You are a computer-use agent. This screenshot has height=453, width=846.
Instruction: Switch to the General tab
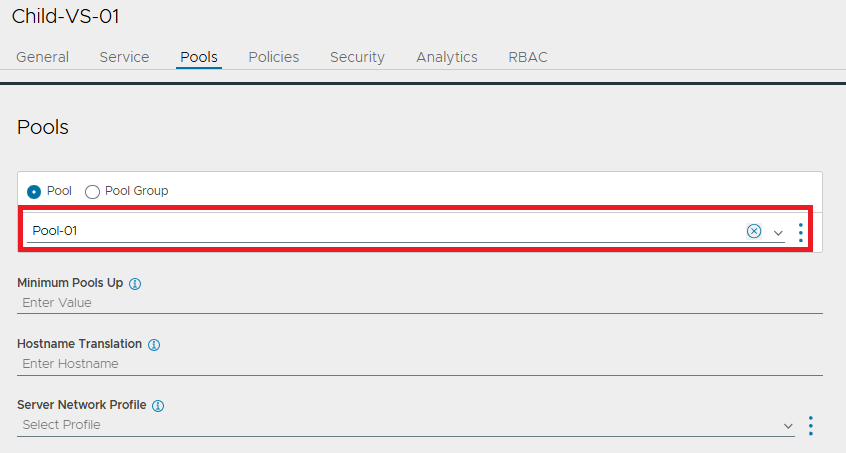43,57
